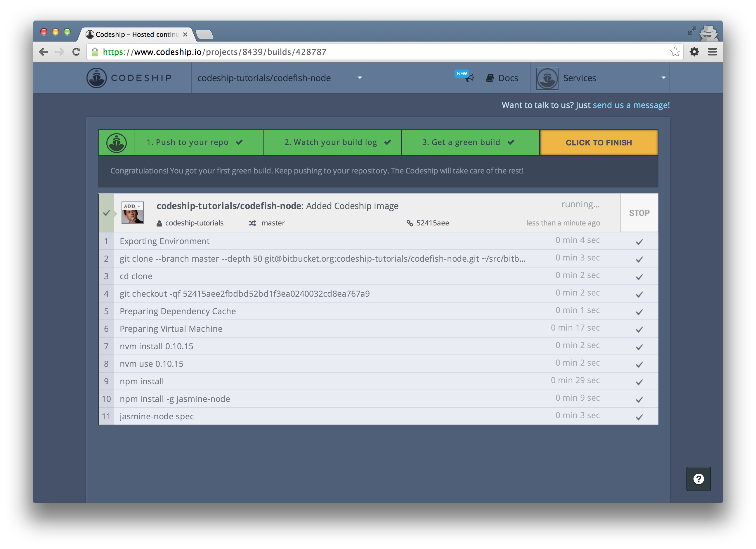756x549 pixels.
Task: Click the browser settings gear icon
Action: pyautogui.click(x=694, y=52)
